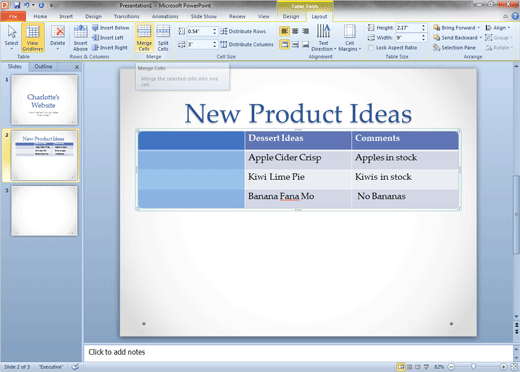The height and width of the screenshot is (372, 520).
Task: Click Insert Below button
Action: (111, 28)
